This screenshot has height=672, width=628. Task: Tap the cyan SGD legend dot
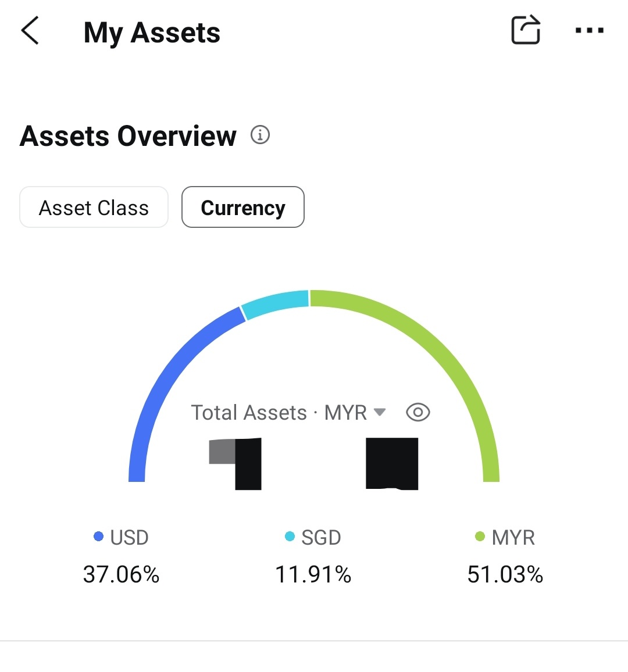click(290, 537)
